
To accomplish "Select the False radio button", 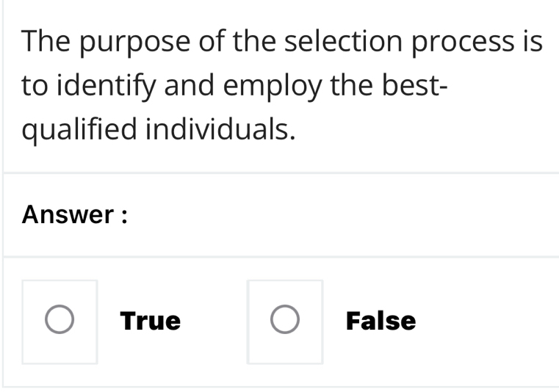I will coord(284,321).
